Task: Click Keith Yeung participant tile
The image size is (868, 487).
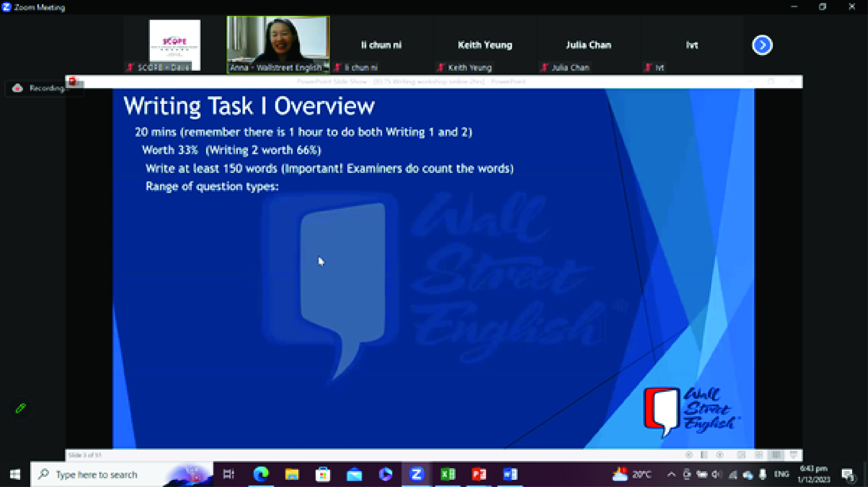Action: click(x=485, y=45)
